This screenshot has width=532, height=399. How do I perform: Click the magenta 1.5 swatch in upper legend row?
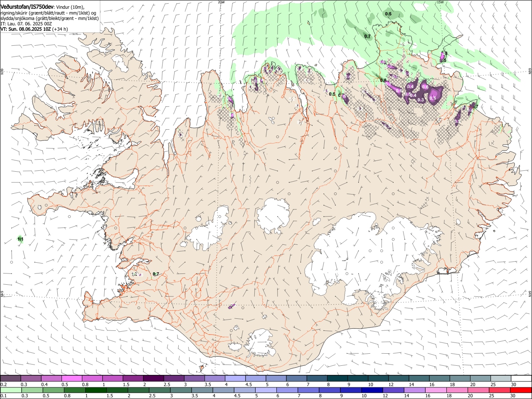[x=133, y=379]
